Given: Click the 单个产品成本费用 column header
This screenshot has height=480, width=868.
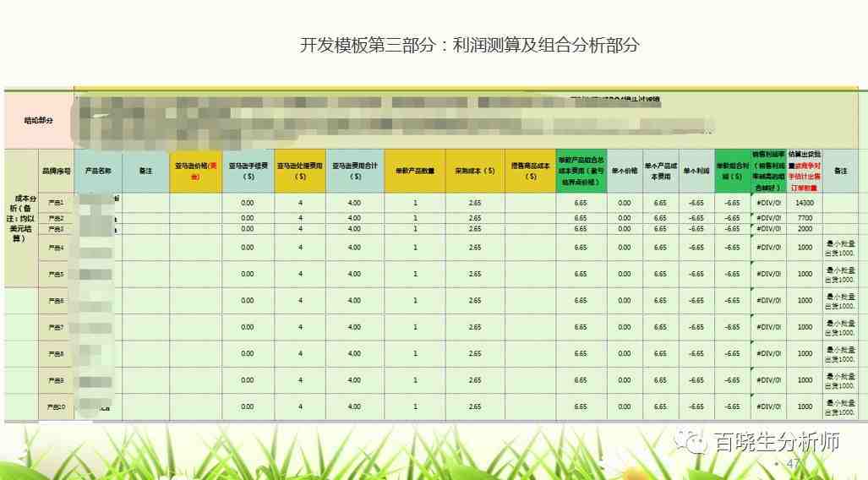Looking at the screenshot, I should (x=660, y=171).
